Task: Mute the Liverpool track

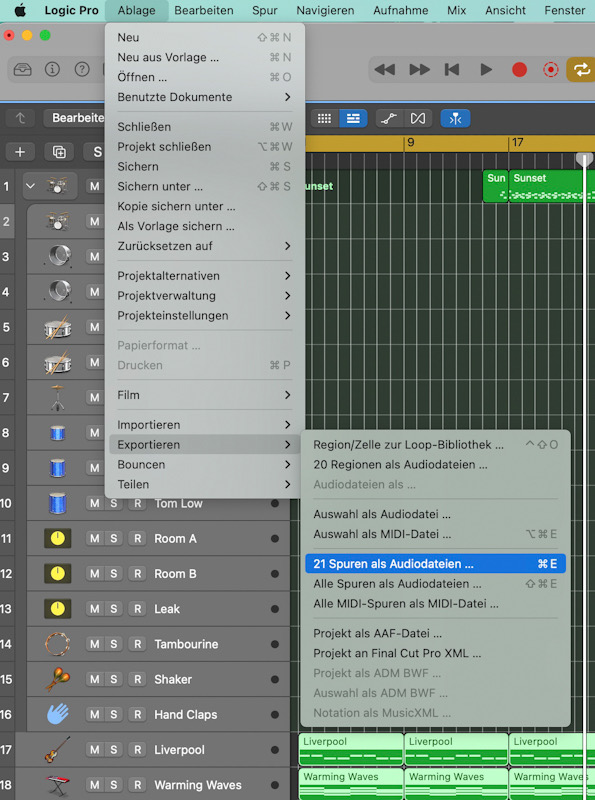Action: point(95,749)
